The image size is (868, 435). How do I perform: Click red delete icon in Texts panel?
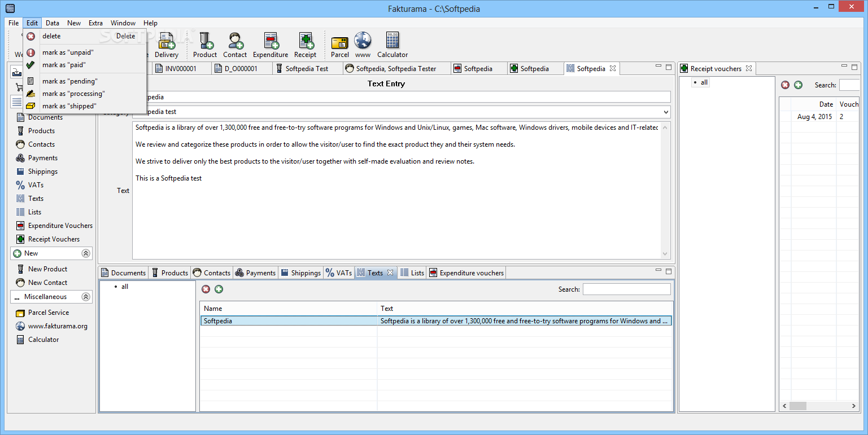(x=206, y=289)
